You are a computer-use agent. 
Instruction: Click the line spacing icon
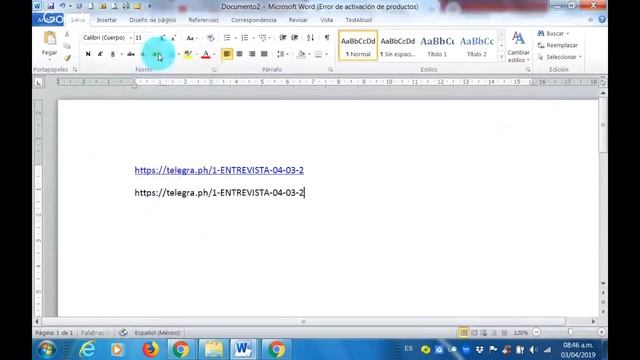(280, 54)
